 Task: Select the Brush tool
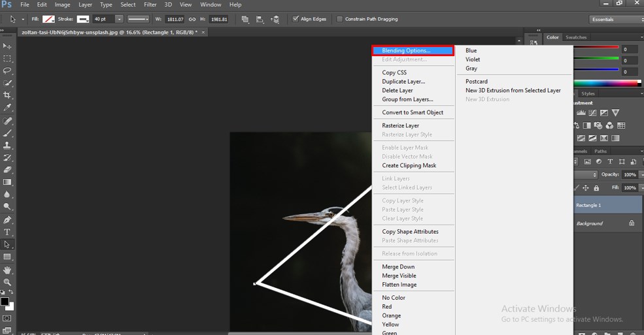7,133
